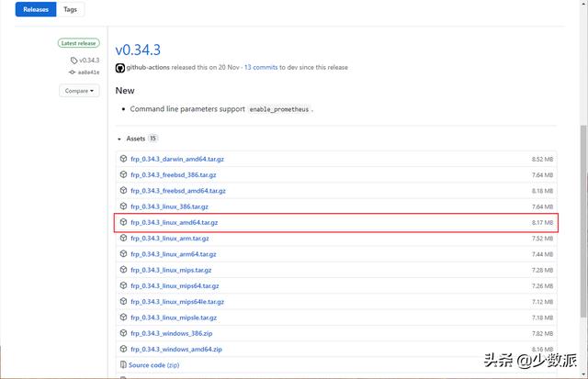Click package icon for frp_0.34.3_linux_amd64.tar.gz
The height and width of the screenshot is (379, 588).
point(123,222)
